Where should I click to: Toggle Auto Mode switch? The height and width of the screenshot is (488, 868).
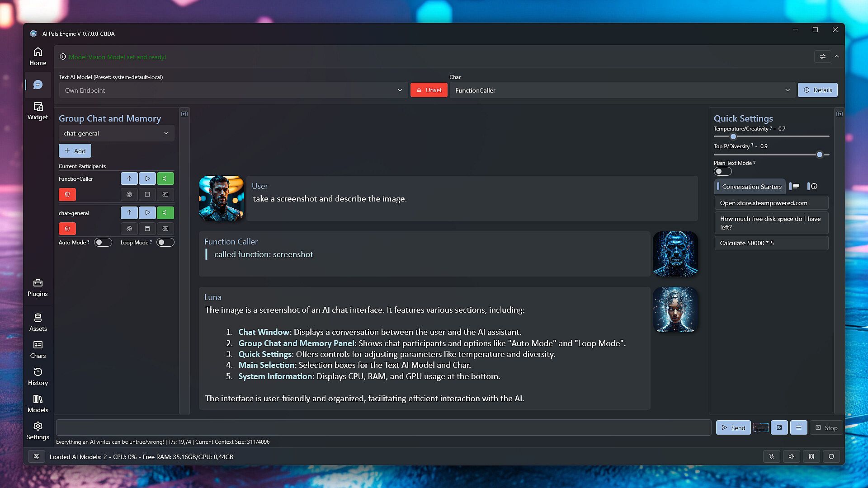click(x=103, y=243)
